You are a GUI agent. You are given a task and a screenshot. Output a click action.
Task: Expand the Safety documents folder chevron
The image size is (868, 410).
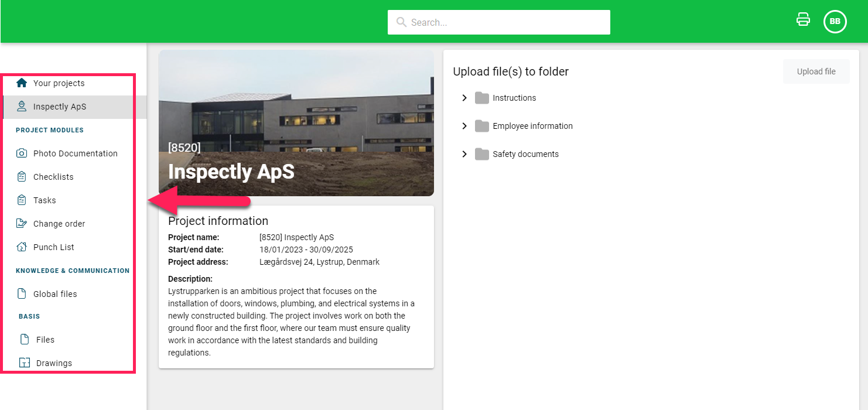pyautogui.click(x=464, y=154)
